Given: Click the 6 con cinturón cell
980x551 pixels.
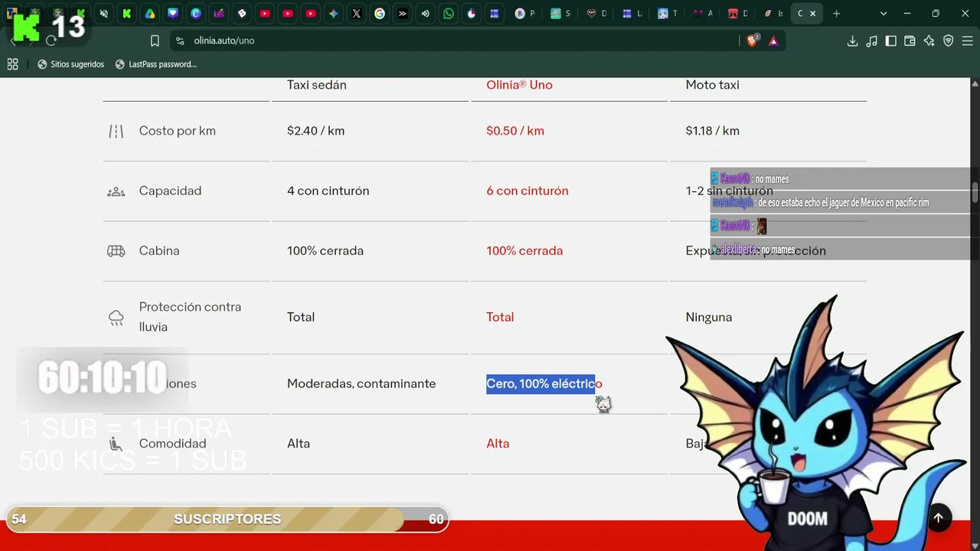Looking at the screenshot, I should tap(528, 191).
